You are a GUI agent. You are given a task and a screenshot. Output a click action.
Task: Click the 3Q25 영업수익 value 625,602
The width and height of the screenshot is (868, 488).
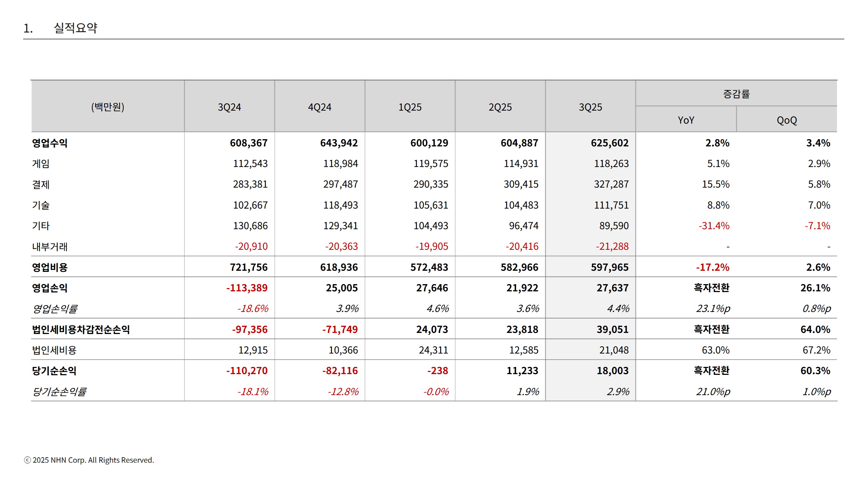(609, 143)
